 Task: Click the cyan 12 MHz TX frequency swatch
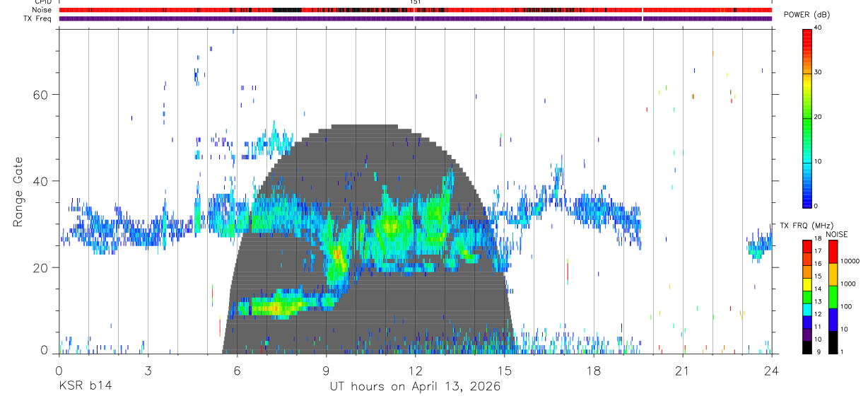click(x=807, y=310)
